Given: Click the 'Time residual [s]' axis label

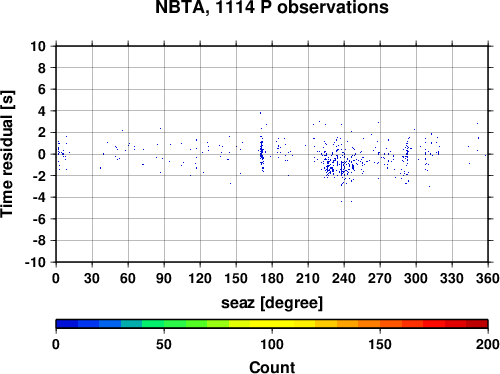Looking at the screenshot, I should 7,154.
